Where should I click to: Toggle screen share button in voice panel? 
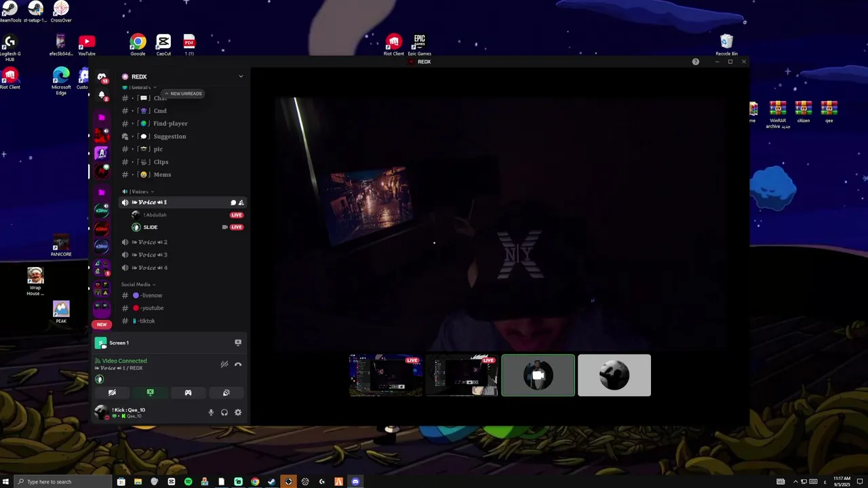(151, 392)
